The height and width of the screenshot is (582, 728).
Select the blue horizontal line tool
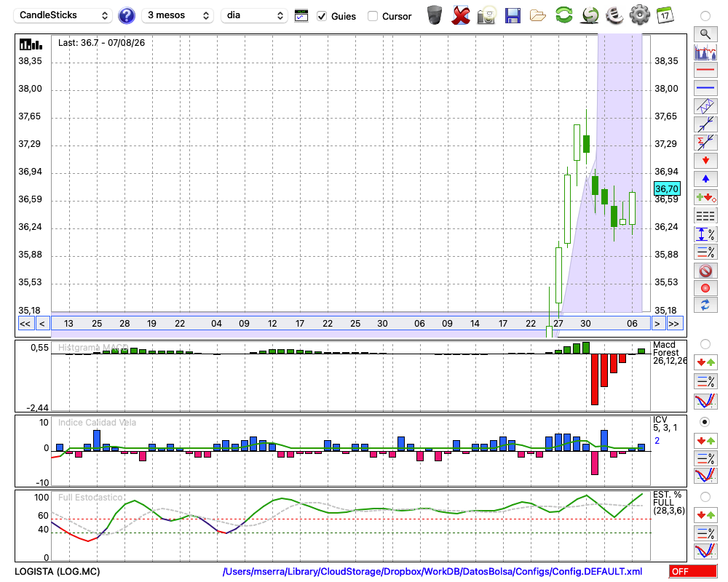(x=705, y=88)
